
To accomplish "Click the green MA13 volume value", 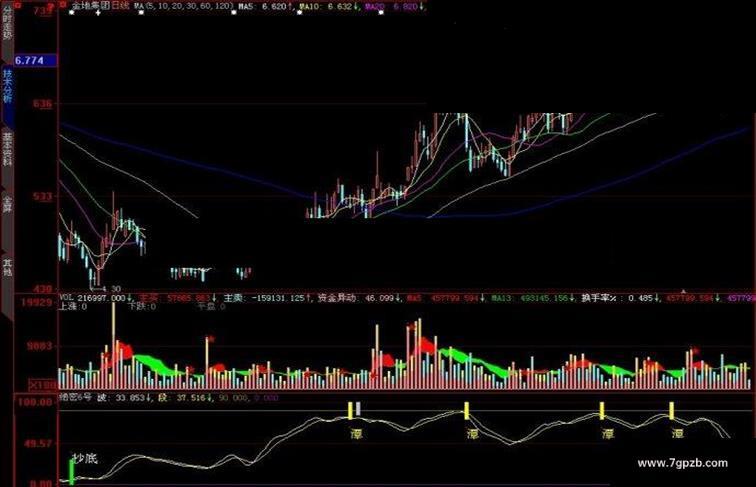I will (x=533, y=298).
